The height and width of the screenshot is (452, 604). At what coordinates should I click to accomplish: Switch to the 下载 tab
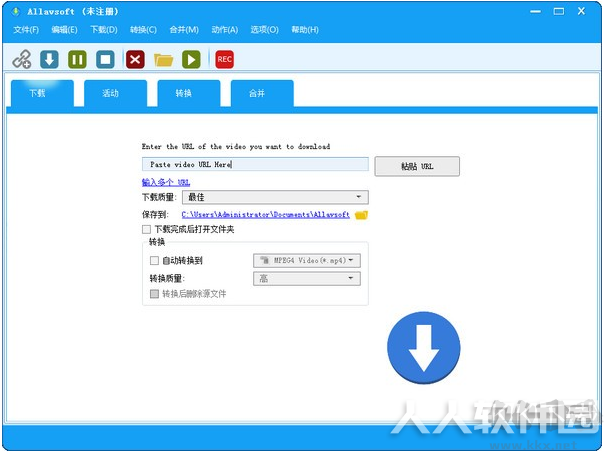[42, 93]
